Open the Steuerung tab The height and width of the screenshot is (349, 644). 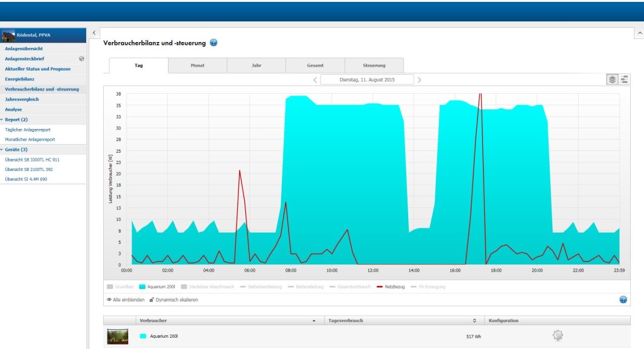coord(374,65)
